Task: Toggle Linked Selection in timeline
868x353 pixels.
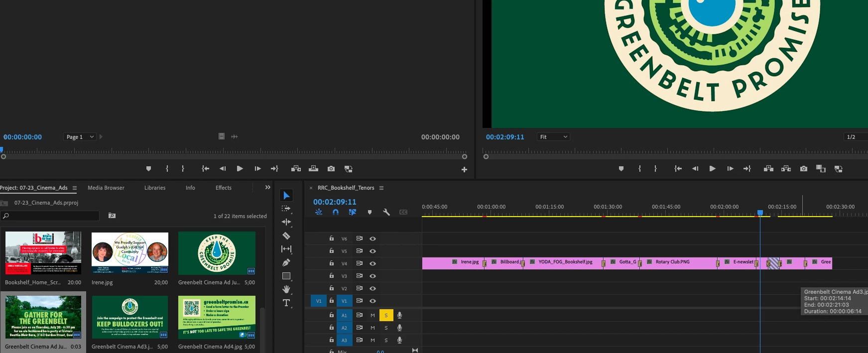Action: point(353,212)
